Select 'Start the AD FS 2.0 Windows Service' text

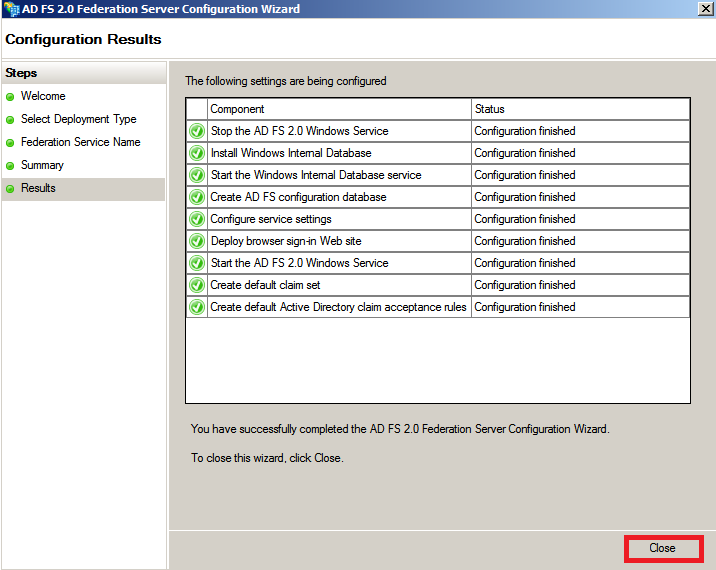click(300, 263)
